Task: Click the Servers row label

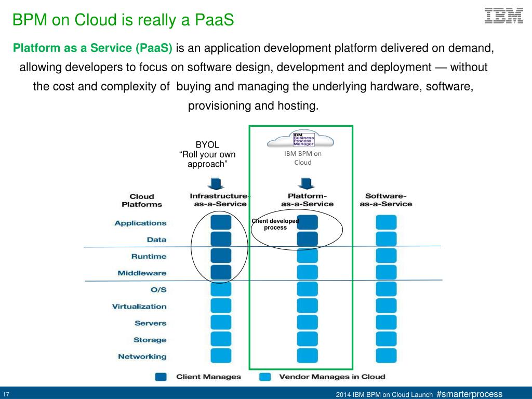Action: point(150,323)
